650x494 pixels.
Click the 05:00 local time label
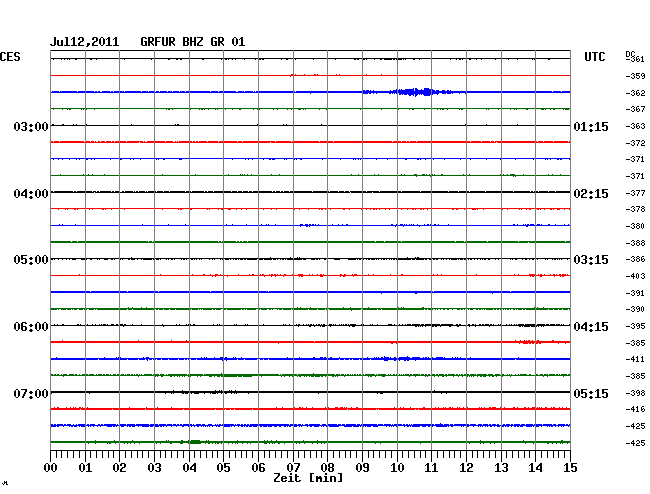pyautogui.click(x=31, y=260)
